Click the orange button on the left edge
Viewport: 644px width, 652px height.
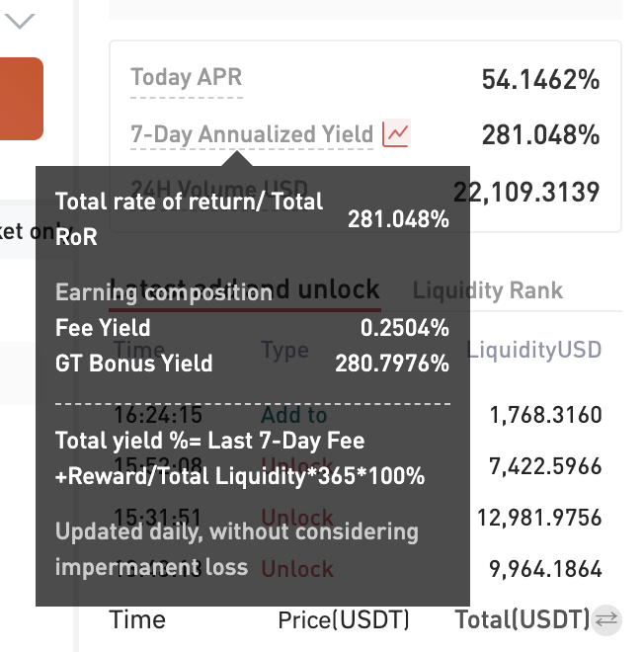coord(21,99)
